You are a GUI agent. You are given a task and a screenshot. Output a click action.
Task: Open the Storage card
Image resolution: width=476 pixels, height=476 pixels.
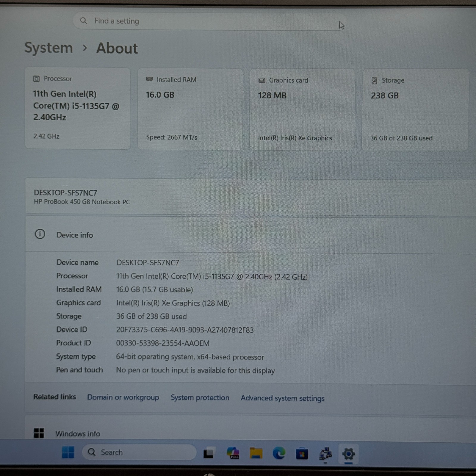click(x=415, y=109)
